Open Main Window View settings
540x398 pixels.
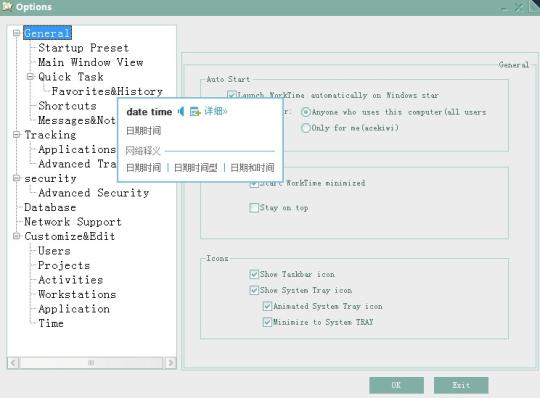point(91,62)
